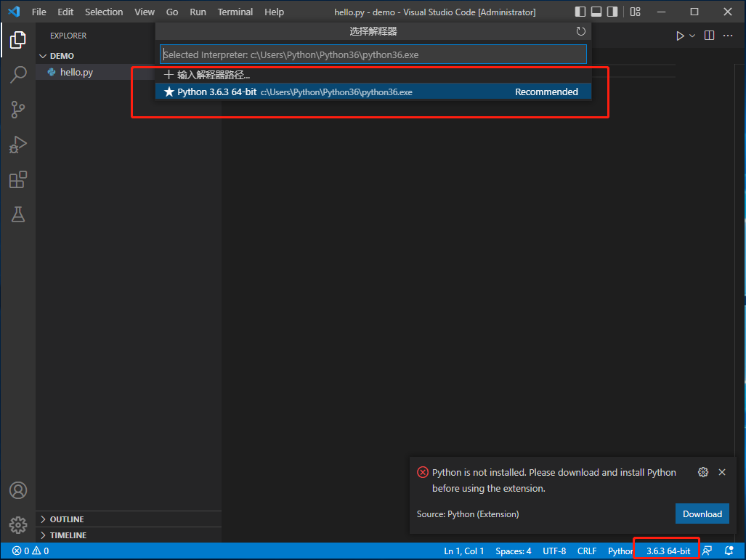
Task: Open the View menu
Action: pos(144,12)
